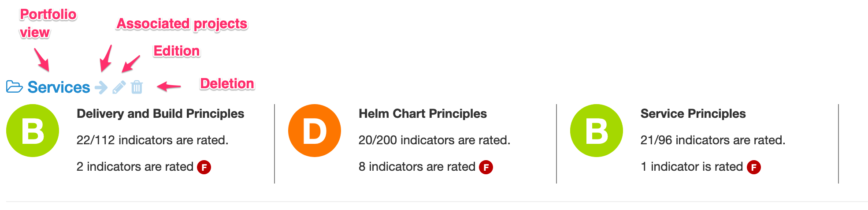Screen dimensions: 868x210
Task: Click the open folder icon beside Services
Action: pyautogui.click(x=15, y=87)
